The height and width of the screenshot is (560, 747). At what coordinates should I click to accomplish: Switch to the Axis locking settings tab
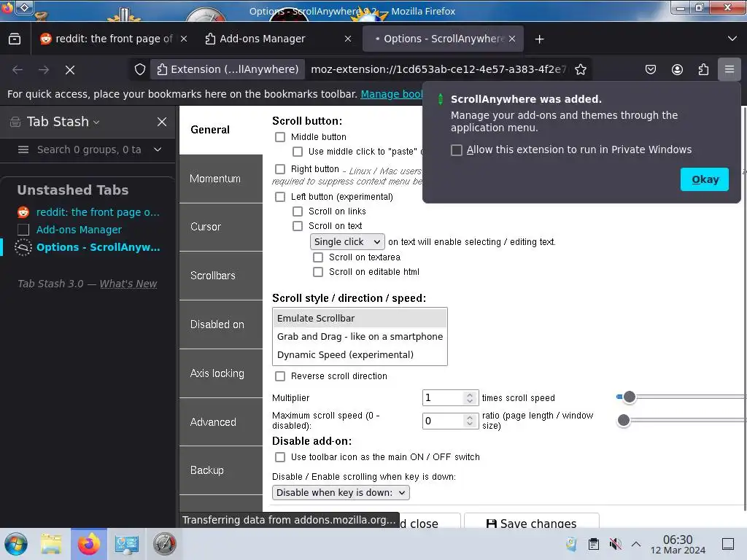tap(221, 373)
